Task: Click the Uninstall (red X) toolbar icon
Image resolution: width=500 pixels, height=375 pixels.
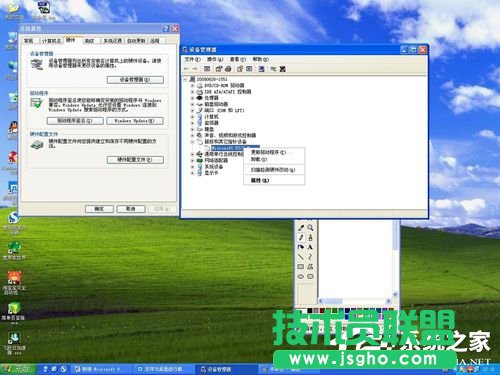Action: 283,69
